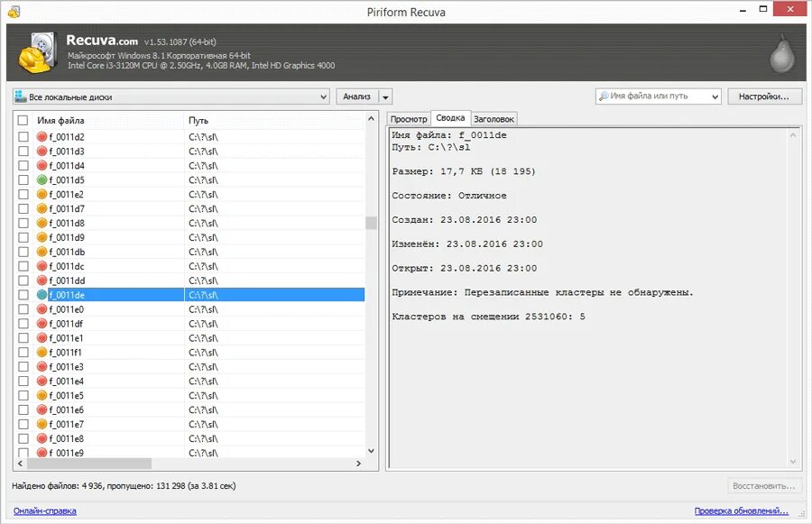Click 'Состояние: Отличное' line in summary
The width and height of the screenshot is (812, 524).
[449, 196]
